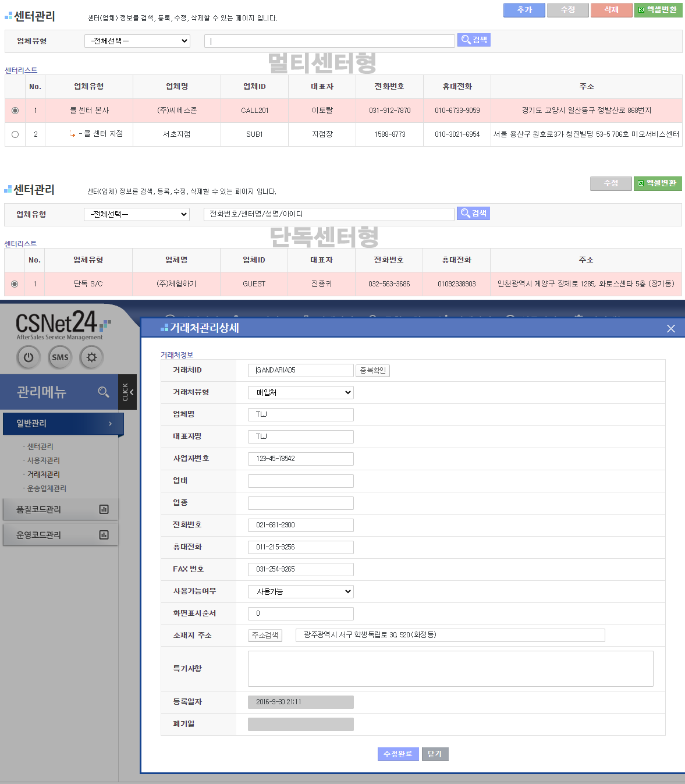This screenshot has width=685, height=784.
Task: Collapse sidebar with the CLICK arrow tab
Action: [x=127, y=392]
